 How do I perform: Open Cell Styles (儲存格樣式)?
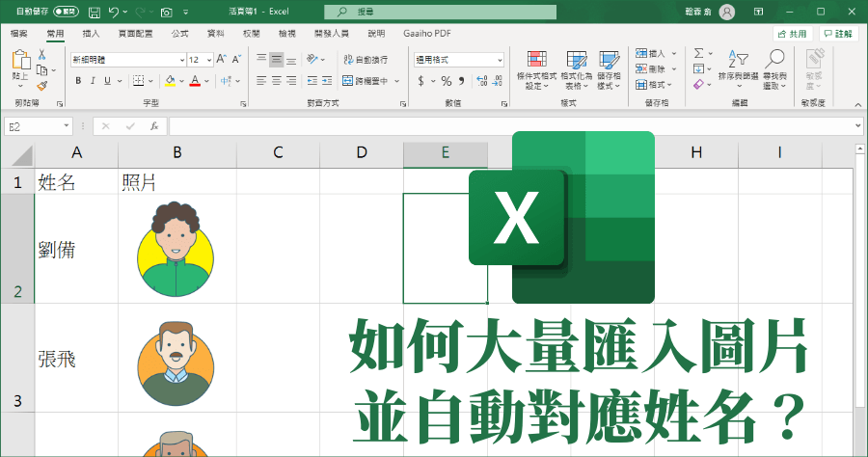pyautogui.click(x=609, y=70)
